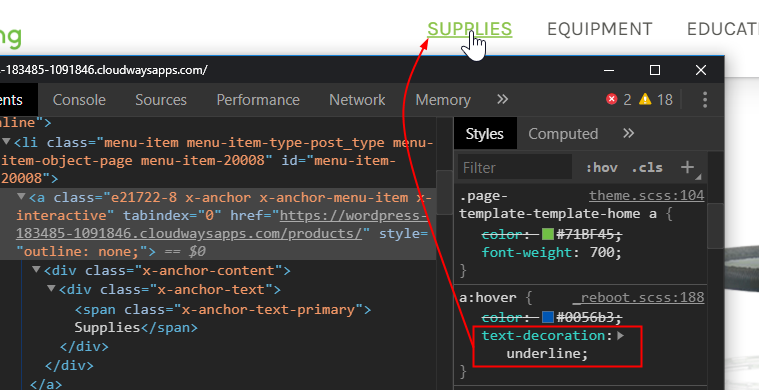
Task: Toggle the .cls class editor
Action: (647, 167)
